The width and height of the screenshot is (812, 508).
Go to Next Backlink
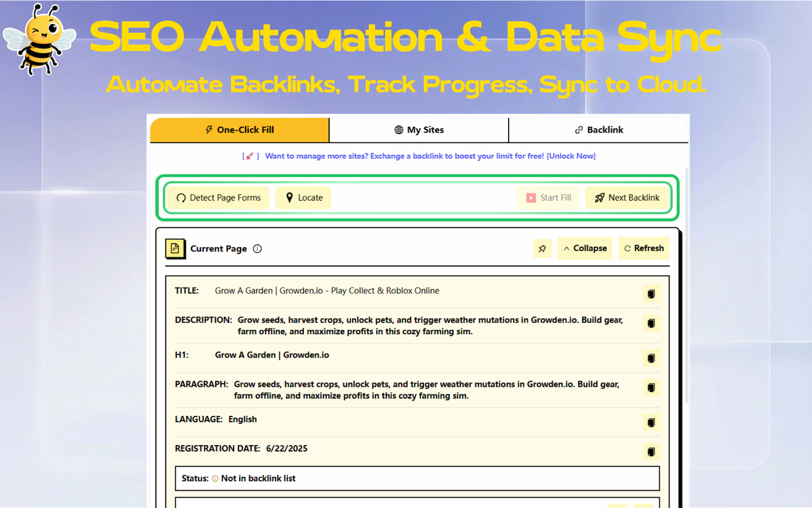(x=627, y=197)
